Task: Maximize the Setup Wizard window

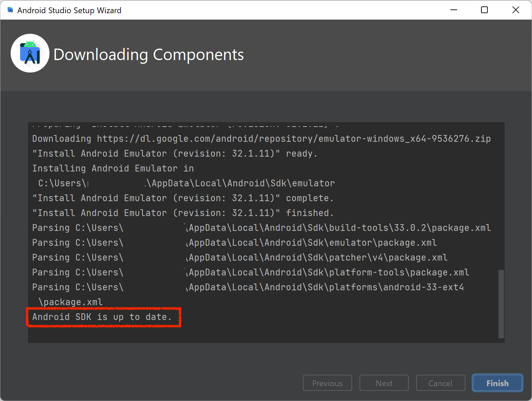Action: 484,10
